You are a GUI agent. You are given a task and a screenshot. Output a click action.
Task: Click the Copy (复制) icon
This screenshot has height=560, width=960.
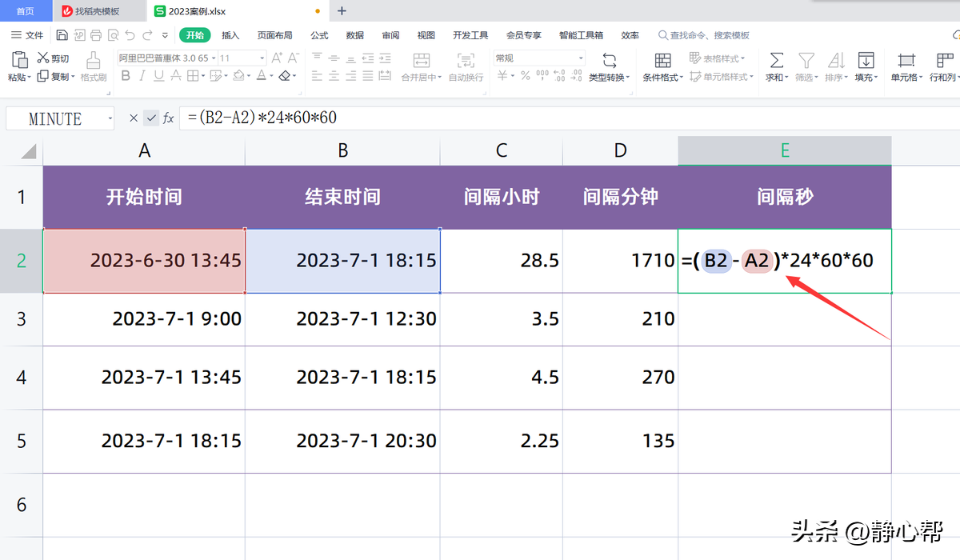tap(43, 77)
